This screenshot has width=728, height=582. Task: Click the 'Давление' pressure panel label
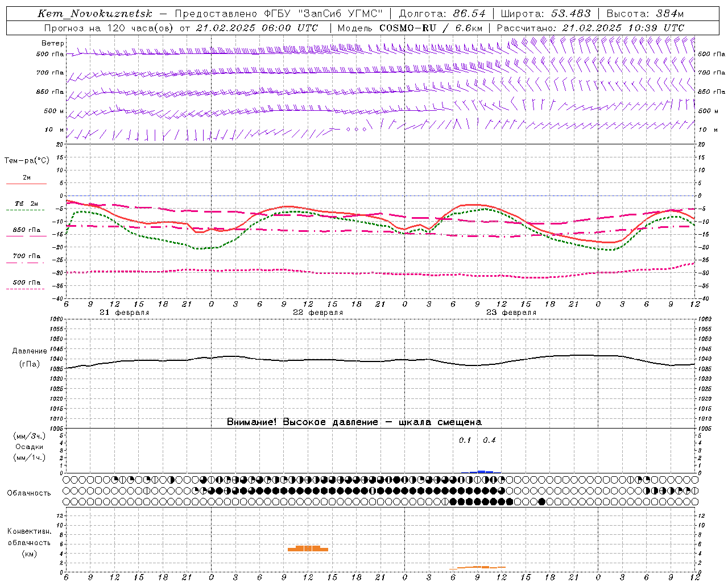pyautogui.click(x=30, y=351)
